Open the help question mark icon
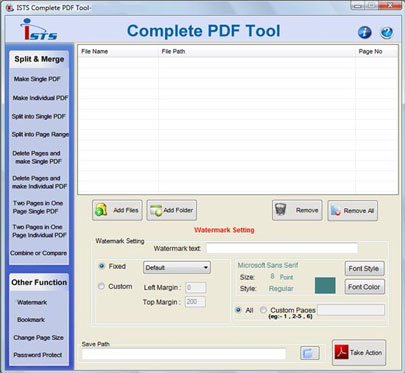 (387, 32)
